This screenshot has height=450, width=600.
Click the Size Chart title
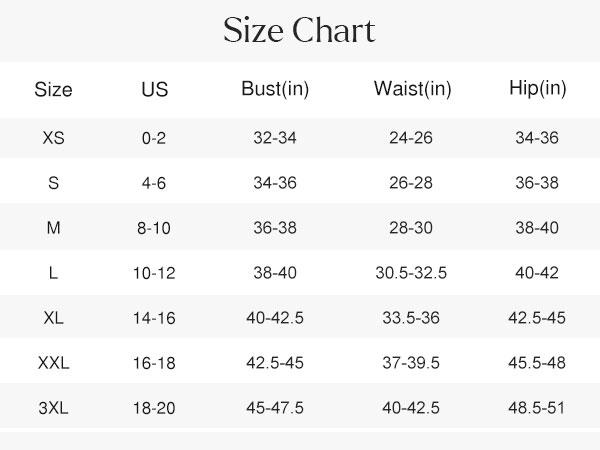pos(300,31)
